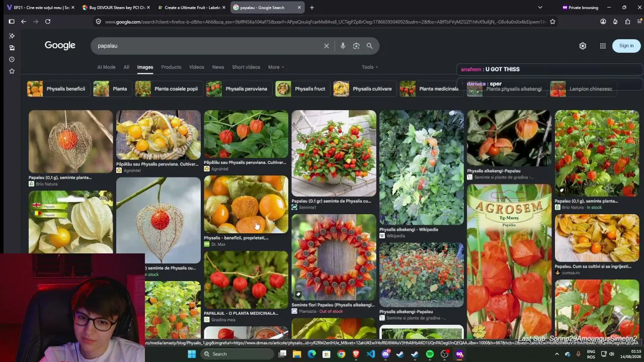644x362 pixels.
Task: Clear the search box with the X
Action: [327, 46]
